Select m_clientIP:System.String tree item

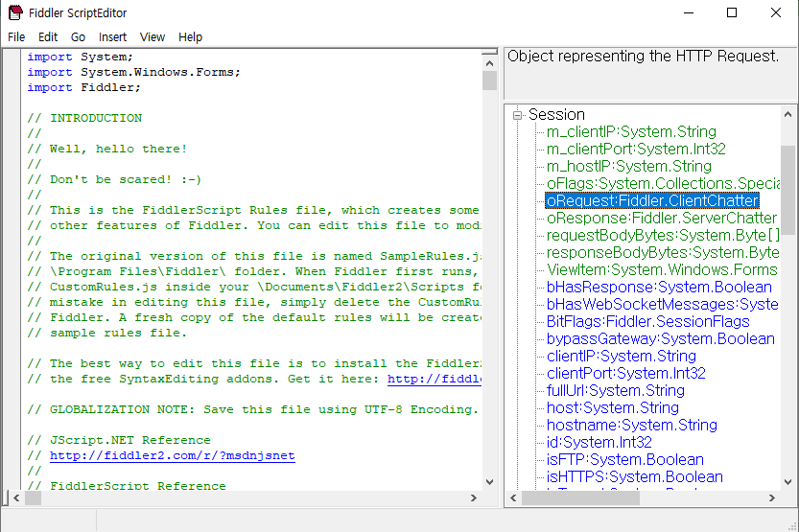point(631,132)
